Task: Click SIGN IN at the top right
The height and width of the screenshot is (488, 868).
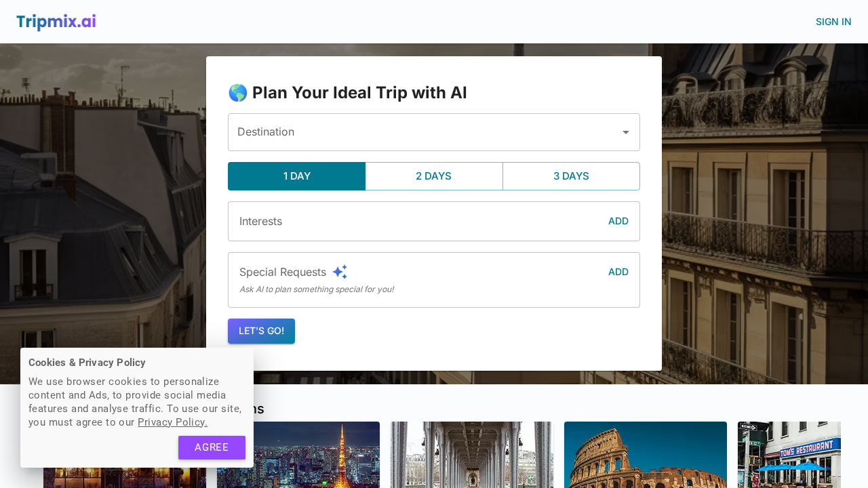Action: [833, 21]
